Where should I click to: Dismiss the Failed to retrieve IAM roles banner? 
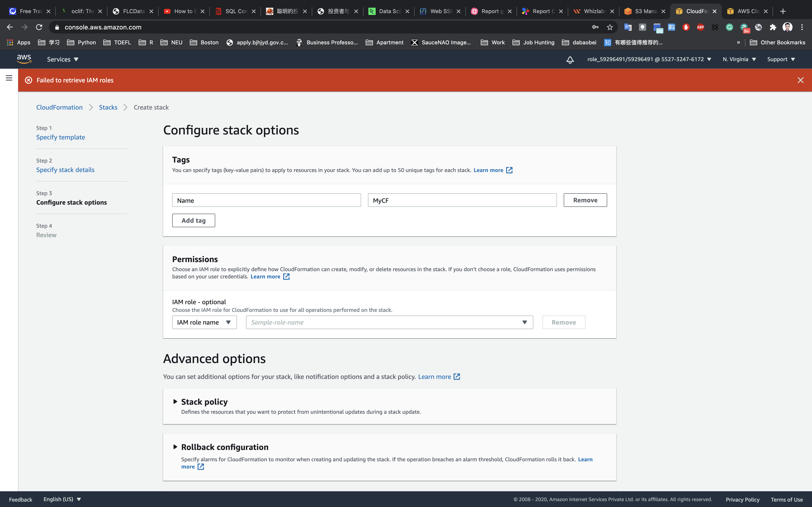[x=800, y=80]
